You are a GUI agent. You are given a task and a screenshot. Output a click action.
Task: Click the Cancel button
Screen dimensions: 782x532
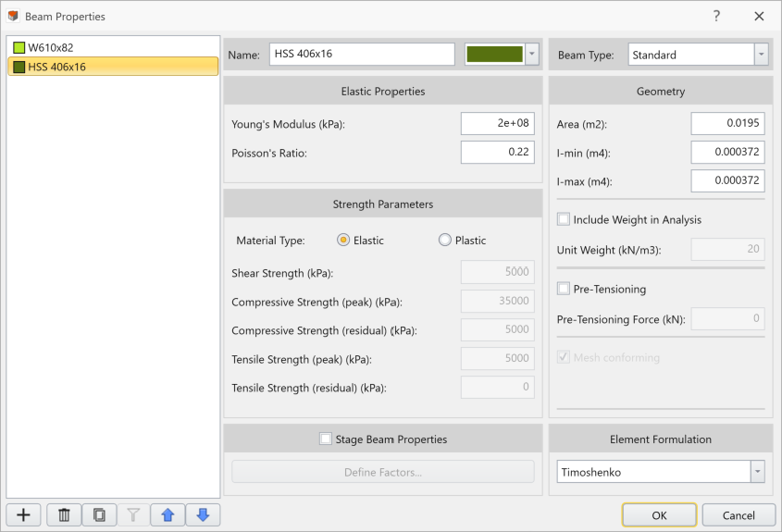(x=739, y=515)
